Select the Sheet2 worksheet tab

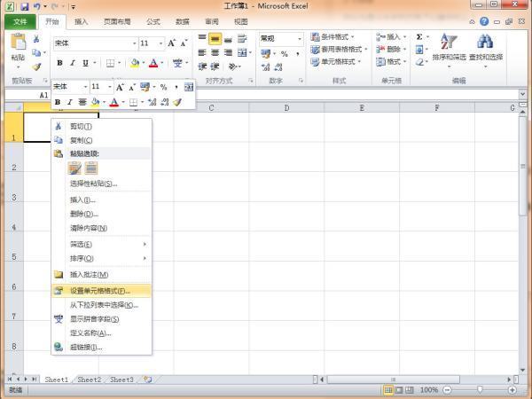[x=88, y=379]
